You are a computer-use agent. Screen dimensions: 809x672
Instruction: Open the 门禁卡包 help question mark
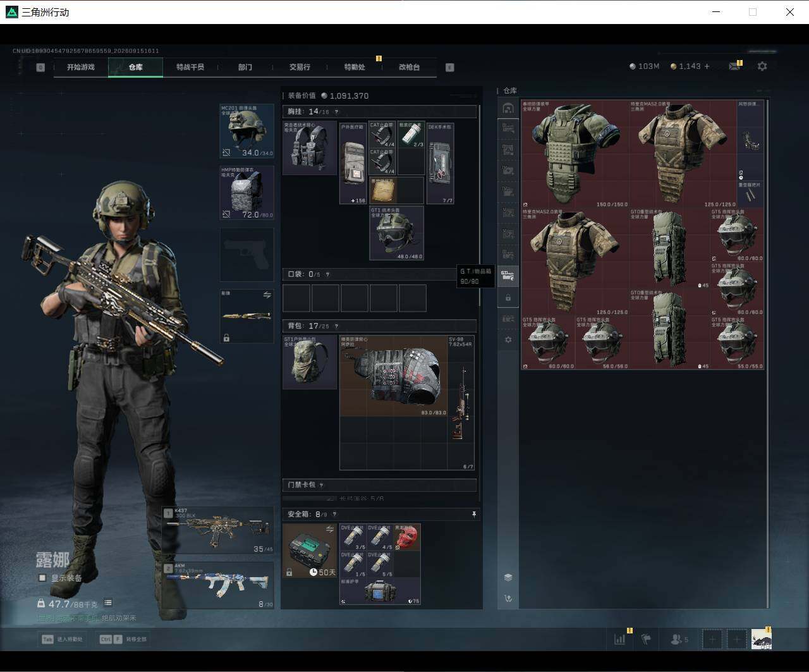pos(321,485)
